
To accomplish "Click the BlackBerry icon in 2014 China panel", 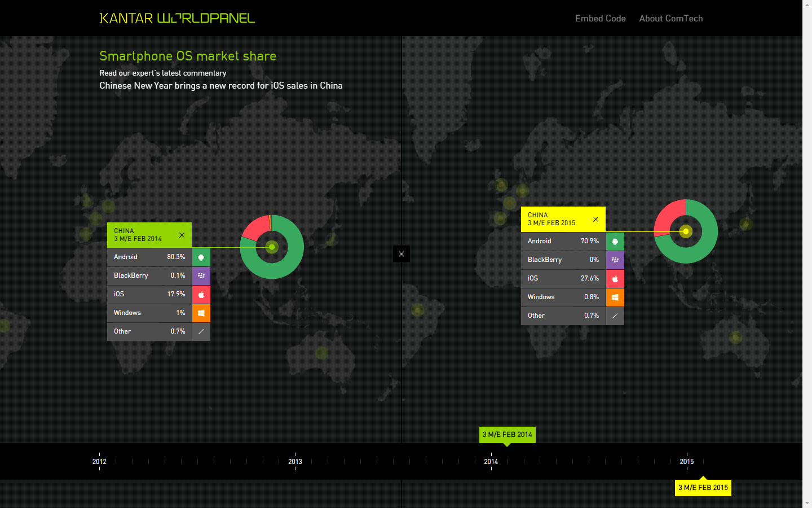I will click(x=201, y=275).
